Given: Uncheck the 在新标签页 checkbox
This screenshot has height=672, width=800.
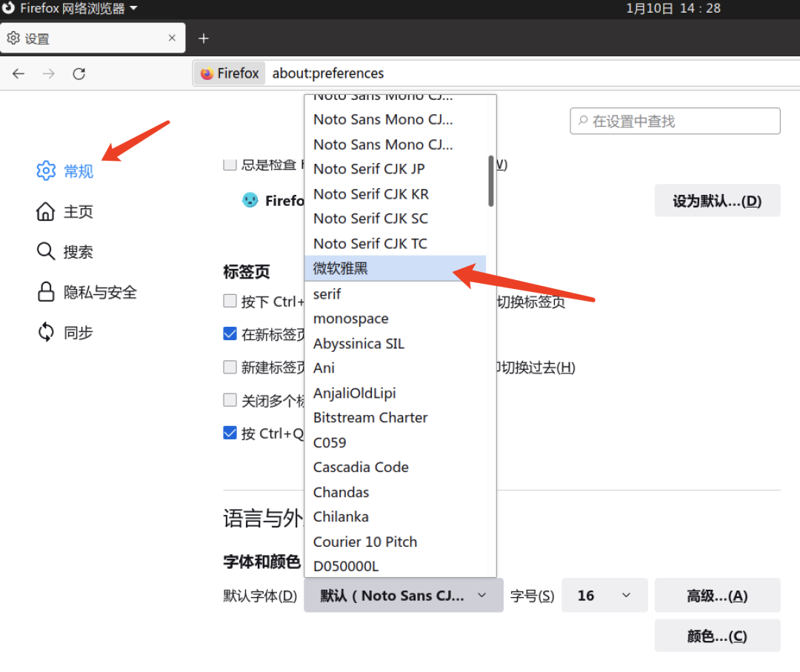Looking at the screenshot, I should tap(230, 333).
